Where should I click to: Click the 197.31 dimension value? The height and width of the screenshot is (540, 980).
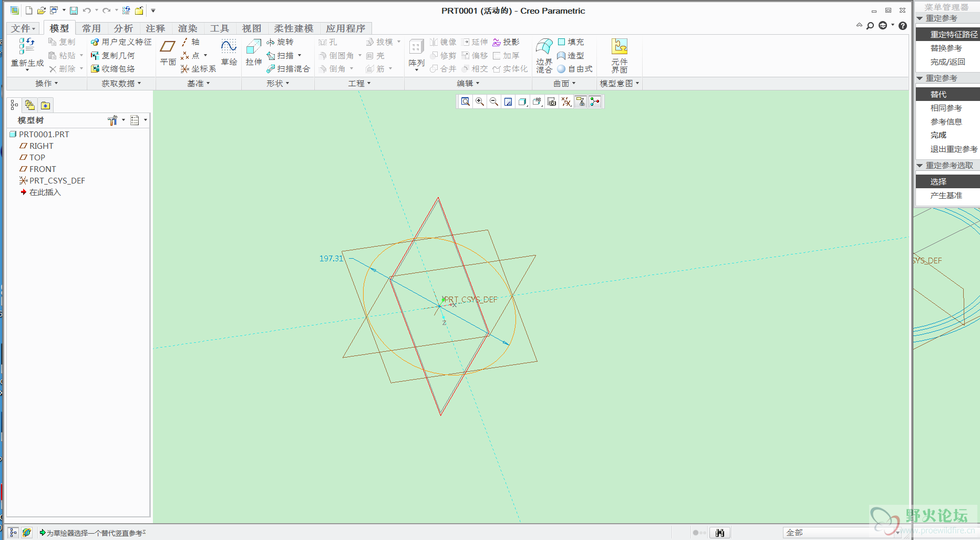pos(331,259)
